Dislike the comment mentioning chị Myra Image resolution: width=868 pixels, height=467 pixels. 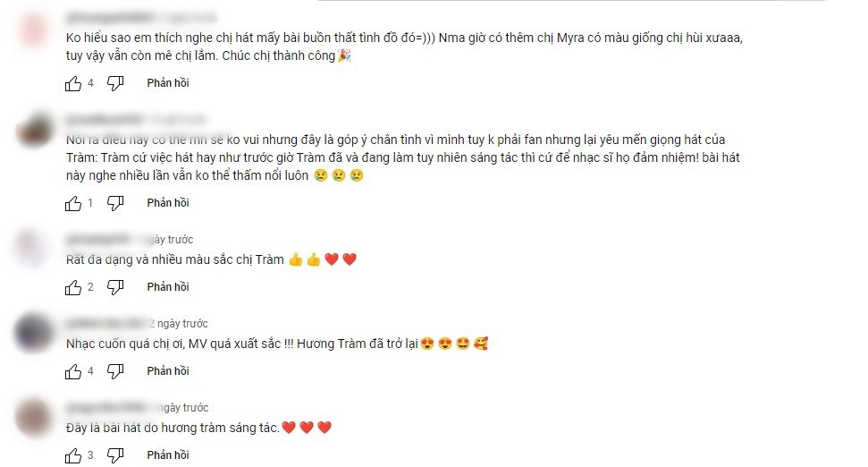coord(115,84)
